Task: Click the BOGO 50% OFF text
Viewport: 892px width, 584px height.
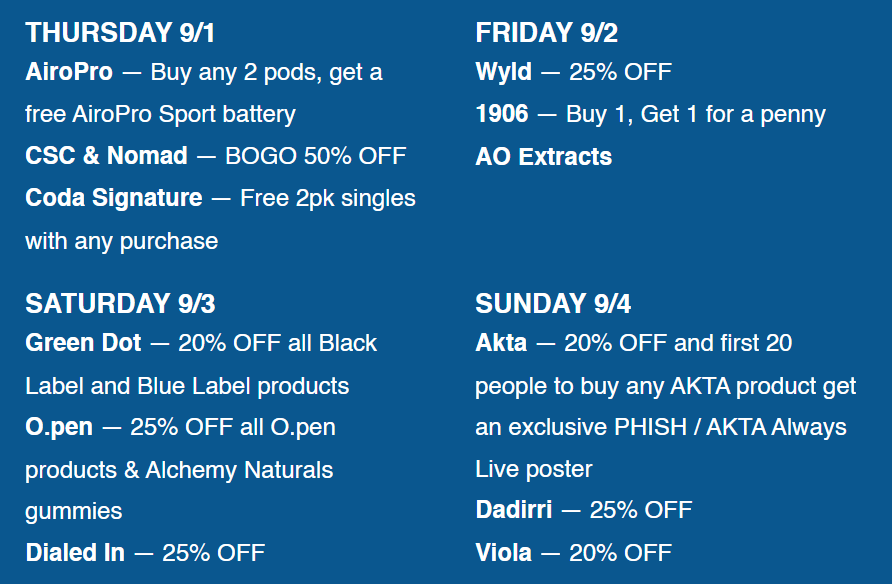Action: [316, 156]
